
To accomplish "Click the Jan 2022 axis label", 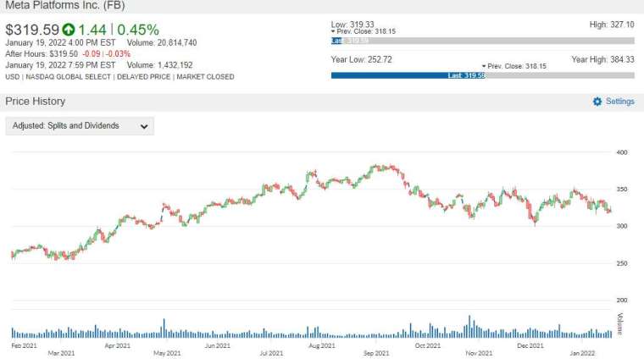I will pos(582,353).
